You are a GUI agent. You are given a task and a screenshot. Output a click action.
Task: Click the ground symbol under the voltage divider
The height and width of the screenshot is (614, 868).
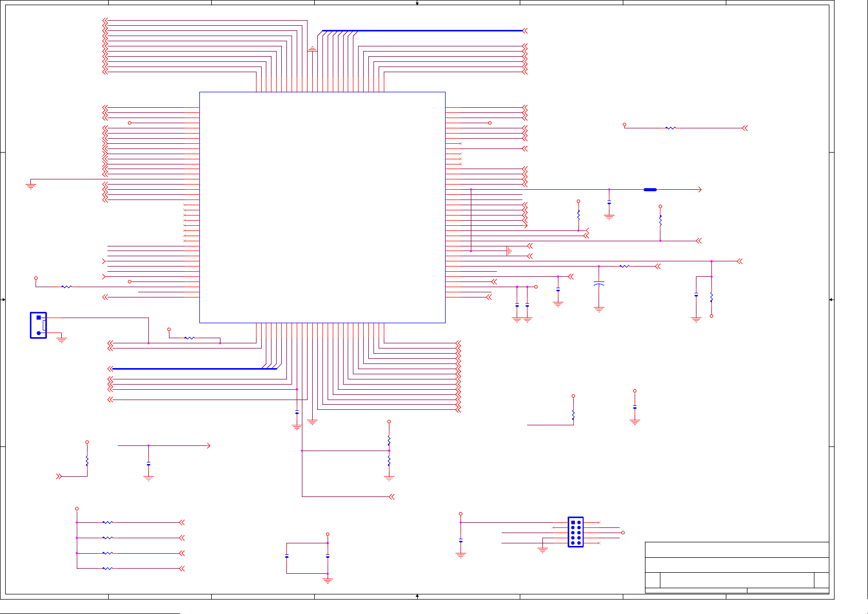point(389,479)
